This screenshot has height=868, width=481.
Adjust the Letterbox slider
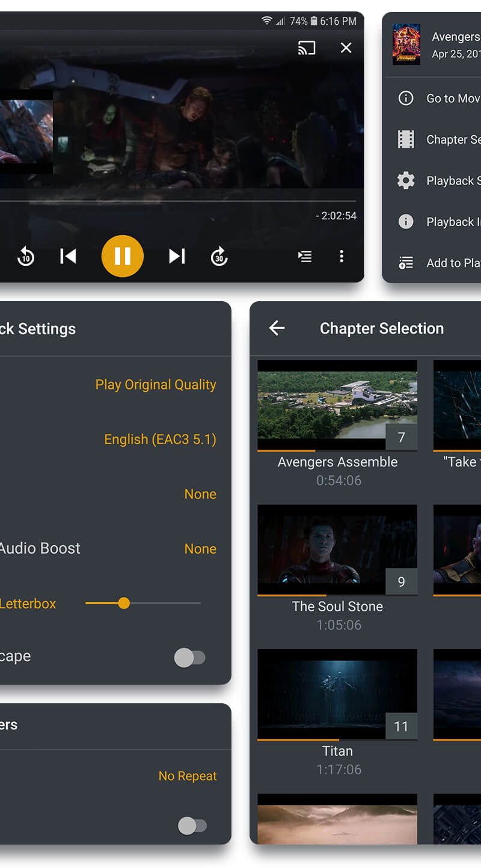click(x=143, y=603)
